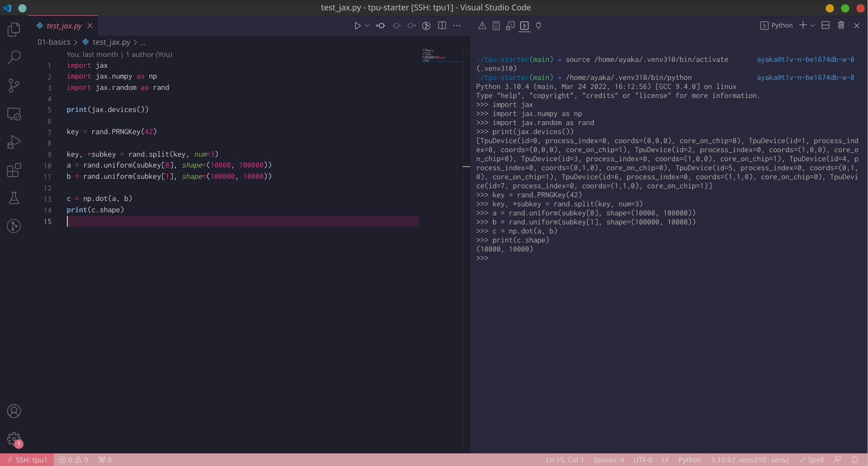Click SSH: tpu1 remote indicator
Screen dimensions: 868x466
point(27,460)
